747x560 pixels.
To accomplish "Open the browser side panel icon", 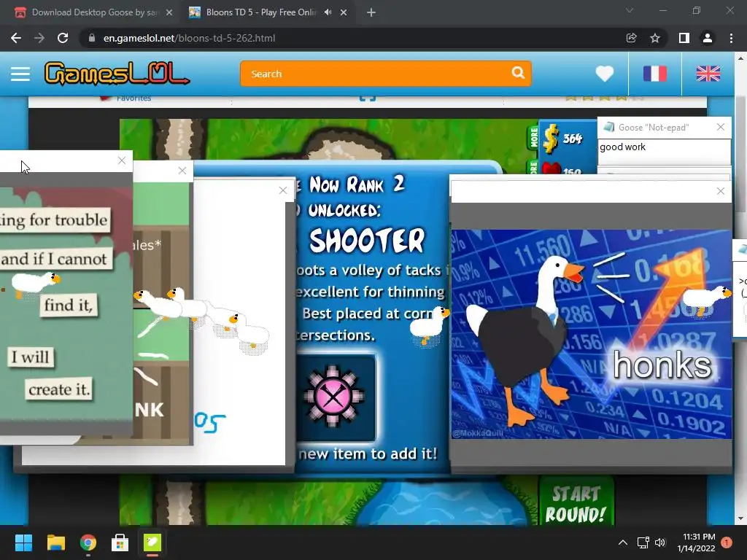I will pos(684,38).
